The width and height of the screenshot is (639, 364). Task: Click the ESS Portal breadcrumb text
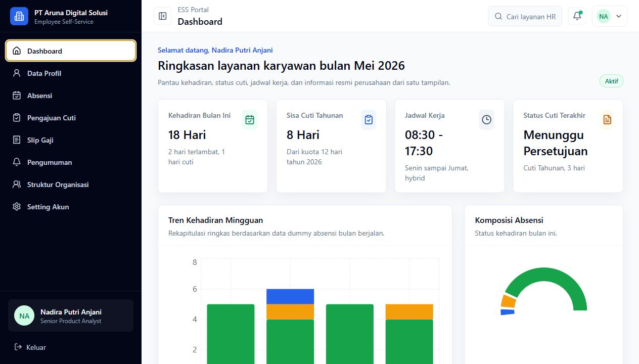pyautogui.click(x=193, y=10)
